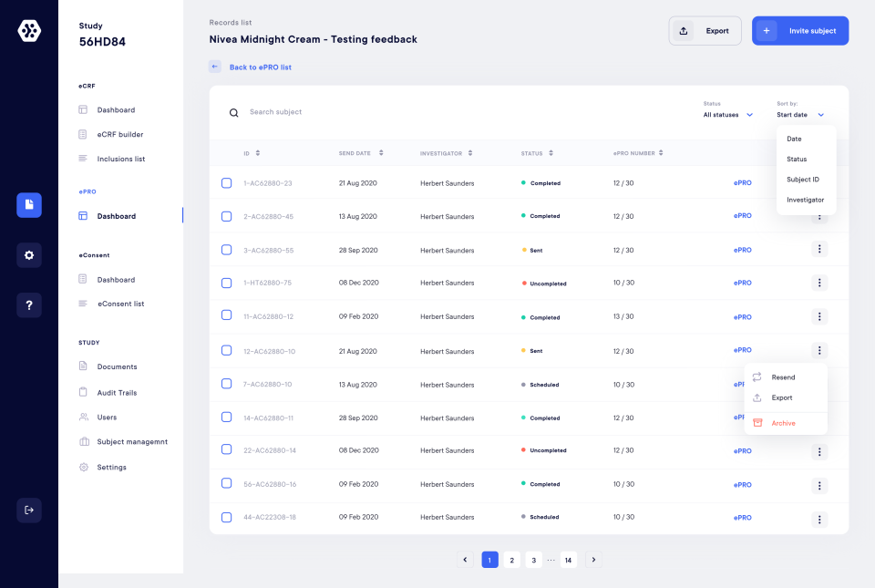Select the checkbox for subject 11-AC62880-12
This screenshot has height=588, width=875.
click(226, 316)
